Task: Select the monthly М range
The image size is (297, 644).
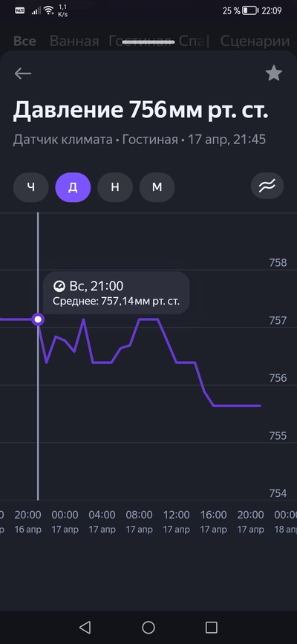Action: click(157, 187)
